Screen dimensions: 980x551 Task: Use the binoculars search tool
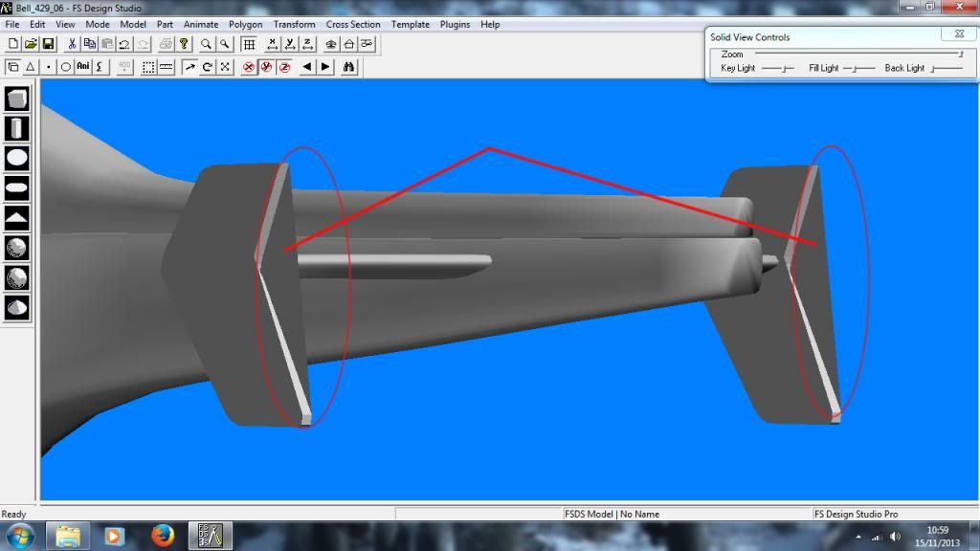[349, 66]
